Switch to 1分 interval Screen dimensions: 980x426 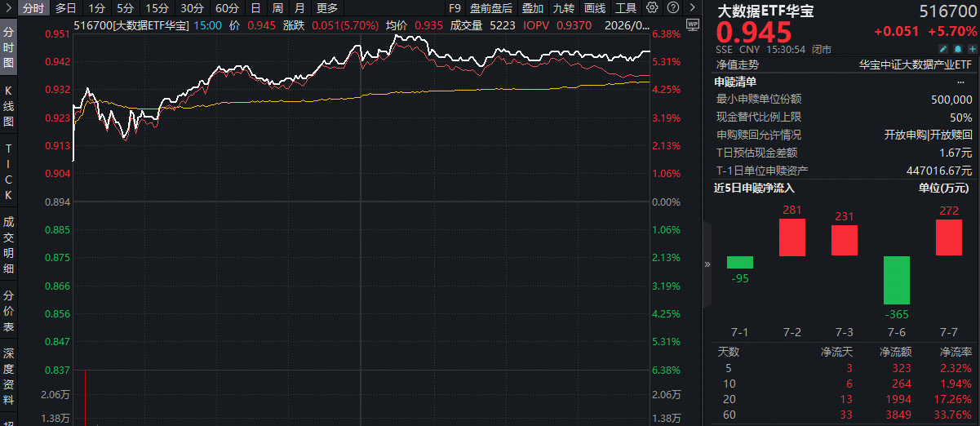(96, 8)
